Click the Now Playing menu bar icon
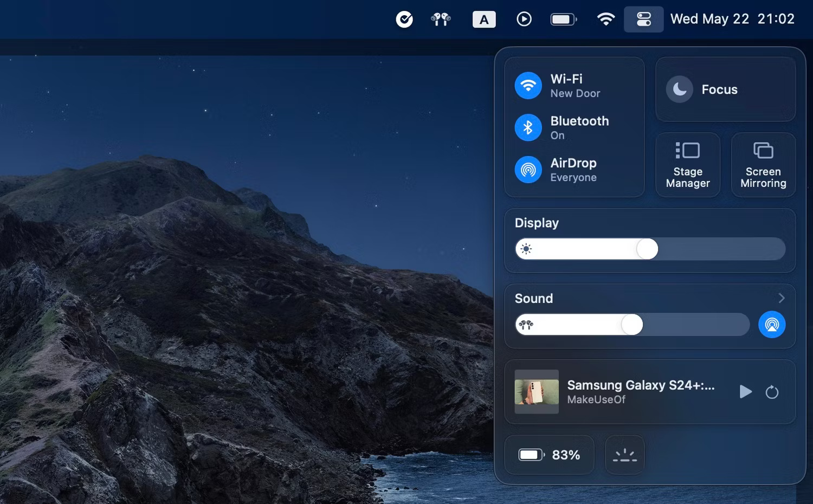The image size is (813, 504). [524, 20]
